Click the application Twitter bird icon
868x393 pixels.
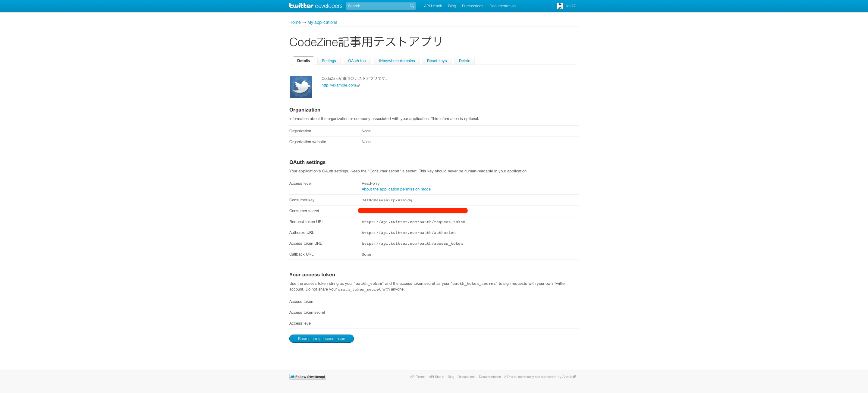(301, 86)
